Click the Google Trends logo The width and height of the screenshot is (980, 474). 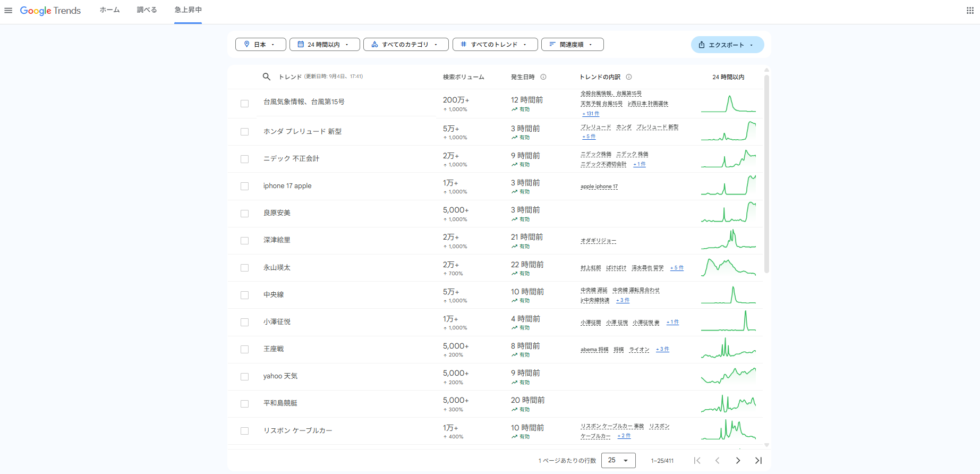coord(50,11)
